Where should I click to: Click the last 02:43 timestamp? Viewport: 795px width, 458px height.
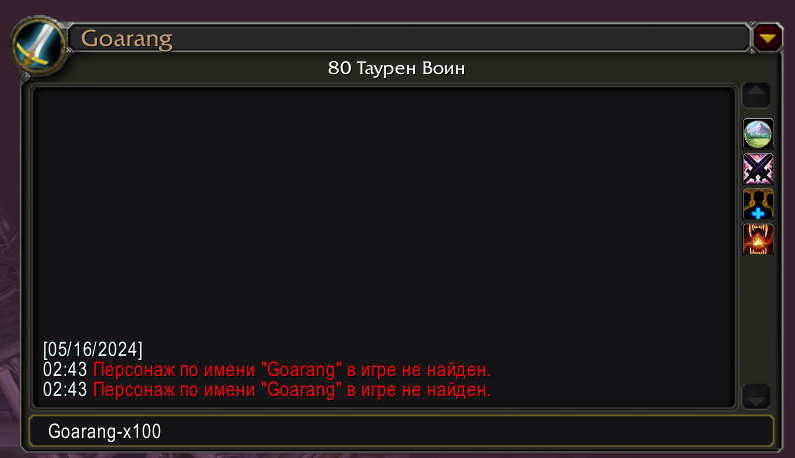[65, 390]
